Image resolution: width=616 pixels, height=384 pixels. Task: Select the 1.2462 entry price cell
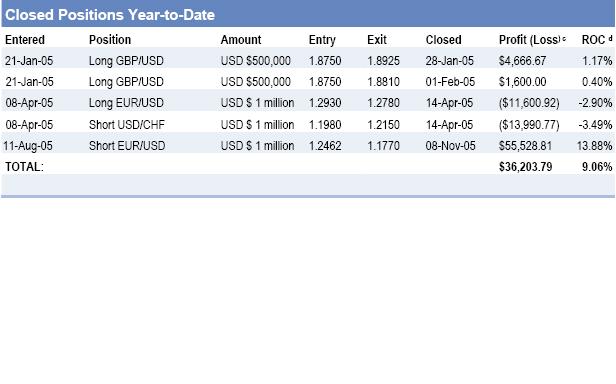(325, 146)
